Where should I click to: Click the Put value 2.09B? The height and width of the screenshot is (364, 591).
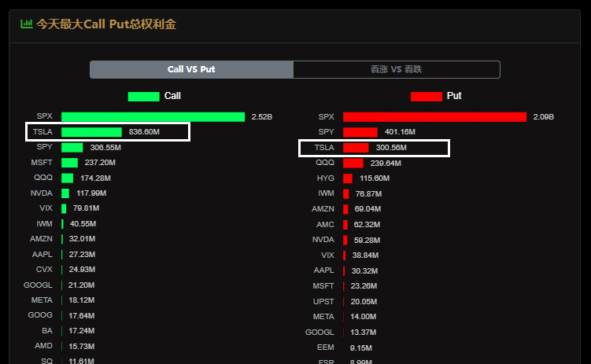(544, 116)
